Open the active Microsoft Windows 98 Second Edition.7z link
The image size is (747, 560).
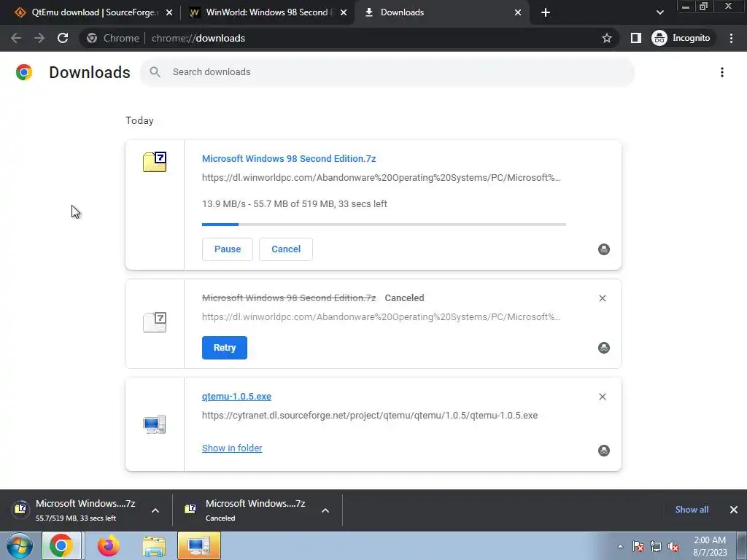pyautogui.click(x=289, y=158)
